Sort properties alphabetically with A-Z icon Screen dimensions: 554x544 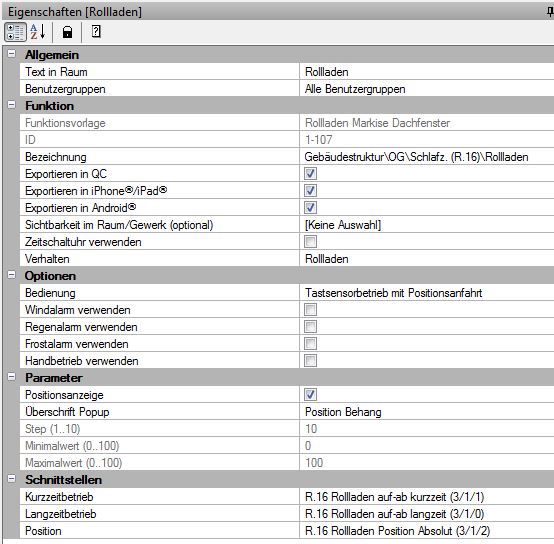click(x=37, y=32)
